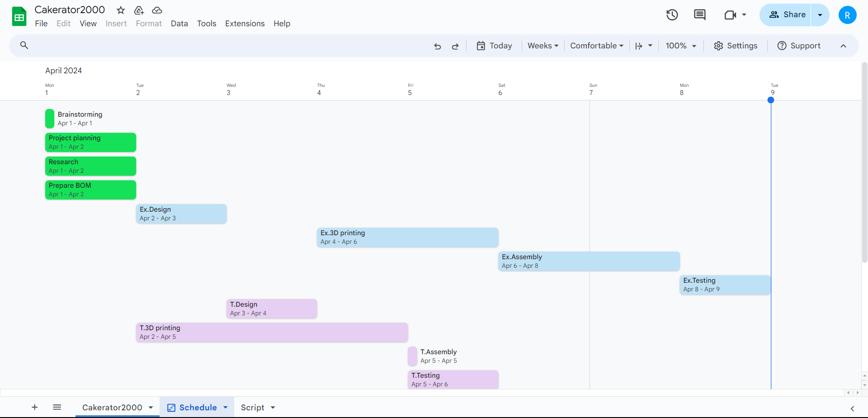The width and height of the screenshot is (868, 418).
Task: Open the 100% zoom dropdown
Action: click(x=680, y=46)
